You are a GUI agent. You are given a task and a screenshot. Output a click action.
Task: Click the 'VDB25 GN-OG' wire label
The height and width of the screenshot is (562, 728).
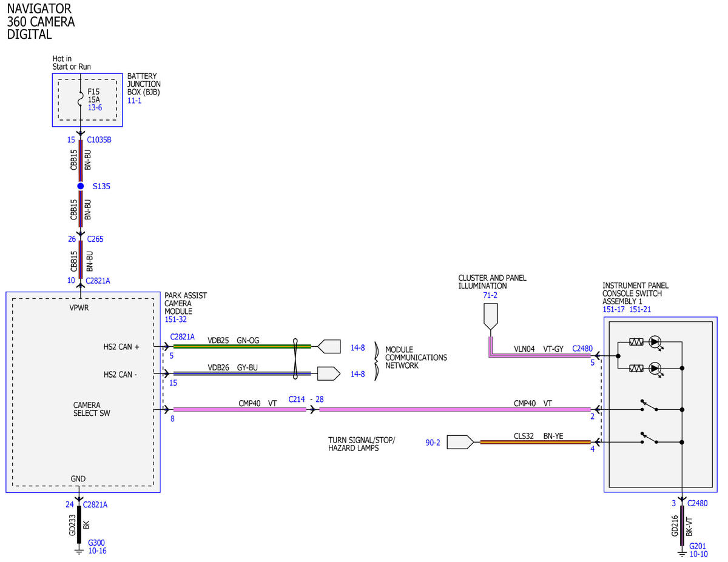234,341
